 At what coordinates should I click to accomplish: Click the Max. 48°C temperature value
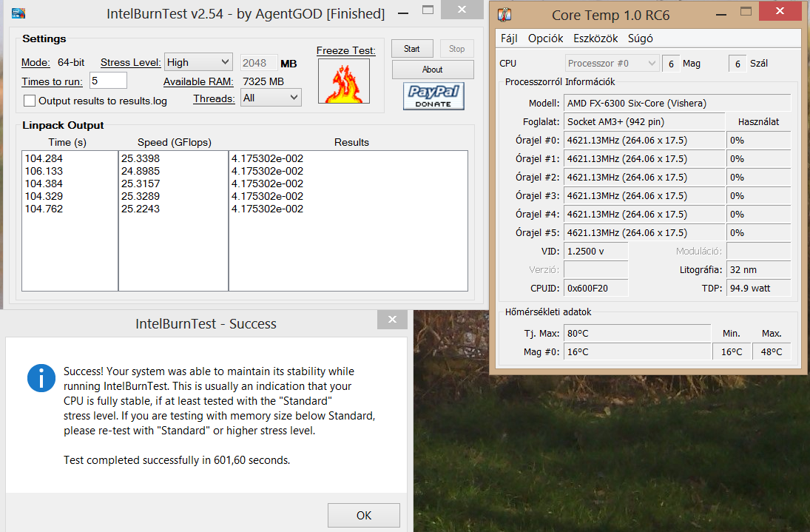772,352
